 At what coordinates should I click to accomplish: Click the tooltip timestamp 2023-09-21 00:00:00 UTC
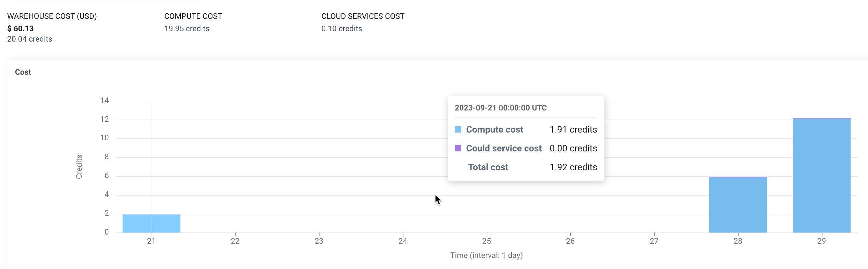(500, 108)
